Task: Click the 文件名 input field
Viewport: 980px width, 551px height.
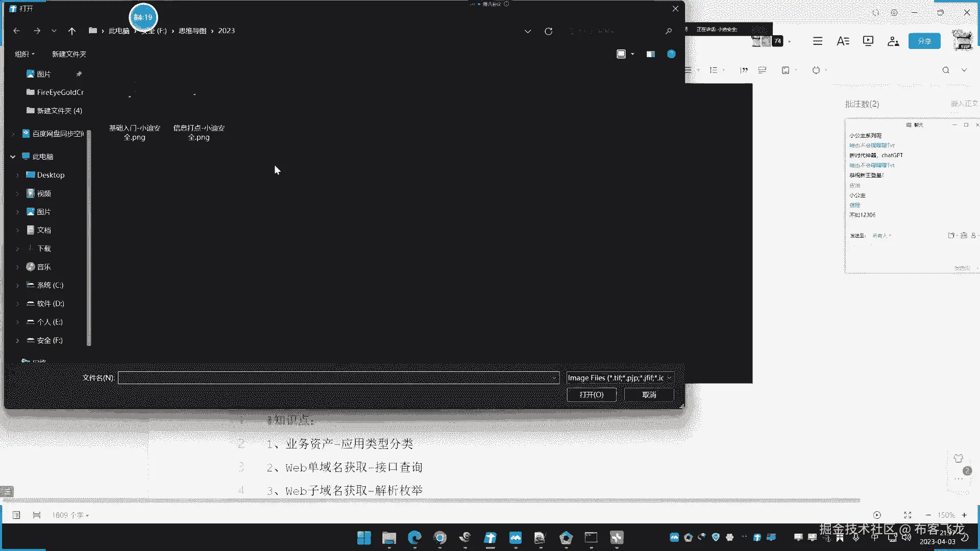Action: pyautogui.click(x=337, y=378)
